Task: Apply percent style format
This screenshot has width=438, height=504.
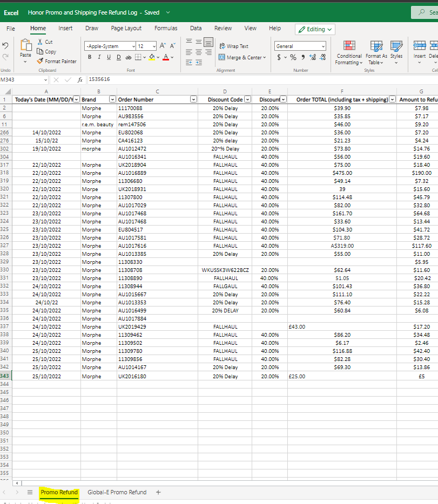Action: [293, 57]
